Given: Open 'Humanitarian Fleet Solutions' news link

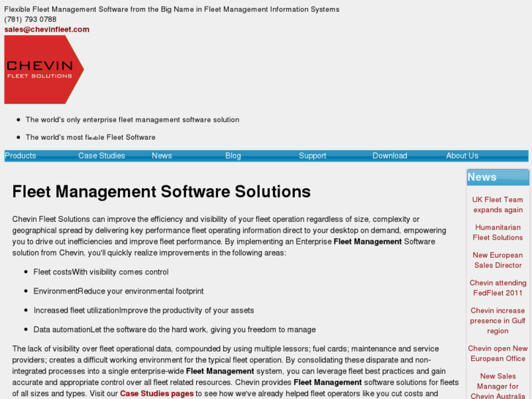Looking at the screenshot, I should click(x=498, y=233).
